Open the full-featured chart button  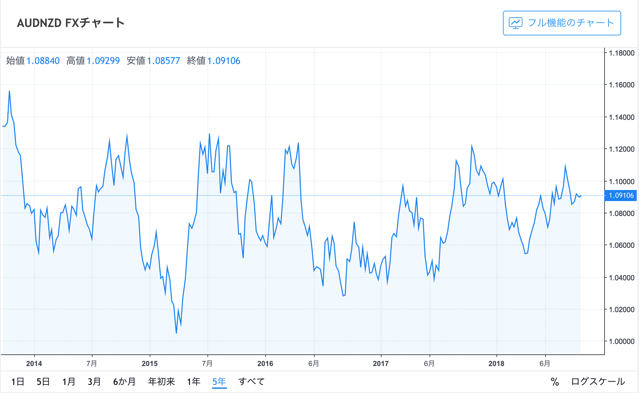click(562, 23)
